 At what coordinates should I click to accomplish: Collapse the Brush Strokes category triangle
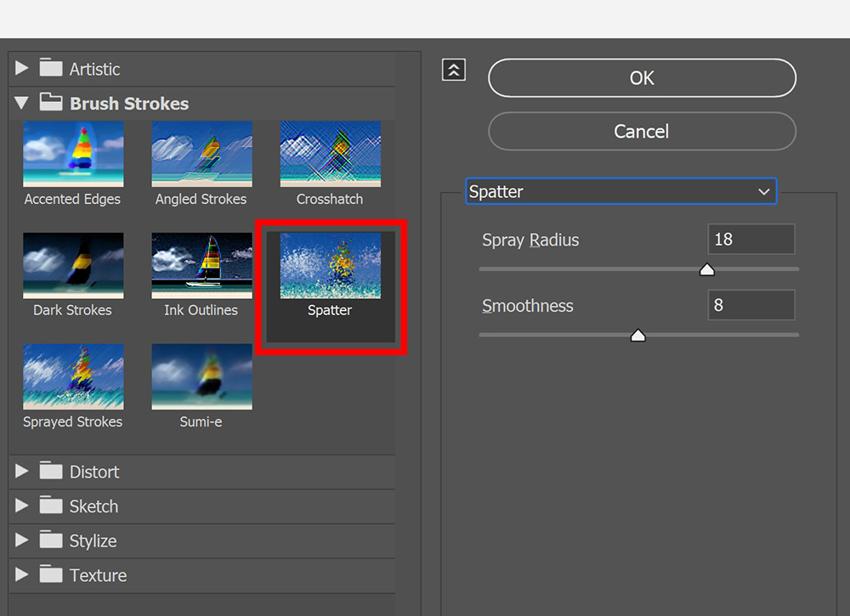coord(22,103)
